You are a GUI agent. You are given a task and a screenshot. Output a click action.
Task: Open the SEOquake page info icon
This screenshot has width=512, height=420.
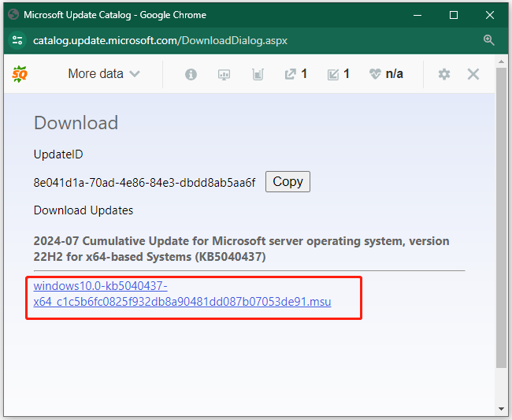191,74
